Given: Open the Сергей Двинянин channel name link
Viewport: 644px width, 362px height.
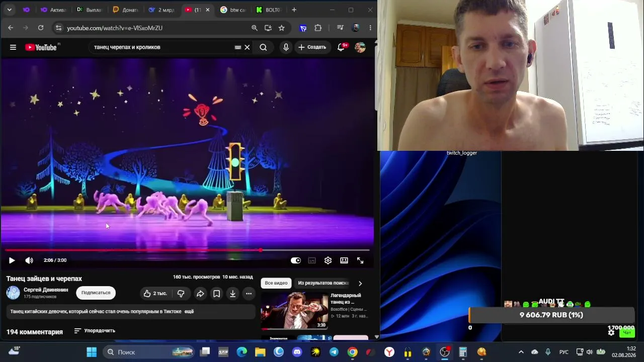Looking at the screenshot, I should pos(46,290).
